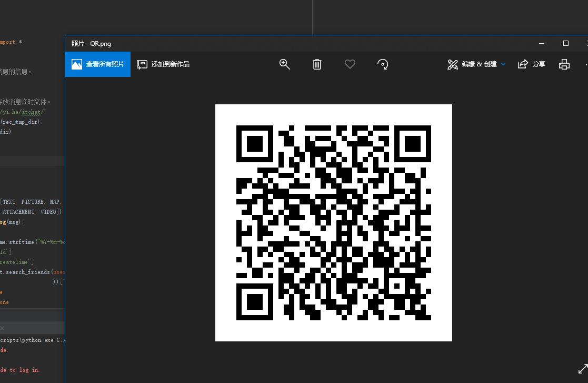Viewport: 588px width, 383px height.
Task: Mark photo as favorite with heart icon
Action: (350, 64)
